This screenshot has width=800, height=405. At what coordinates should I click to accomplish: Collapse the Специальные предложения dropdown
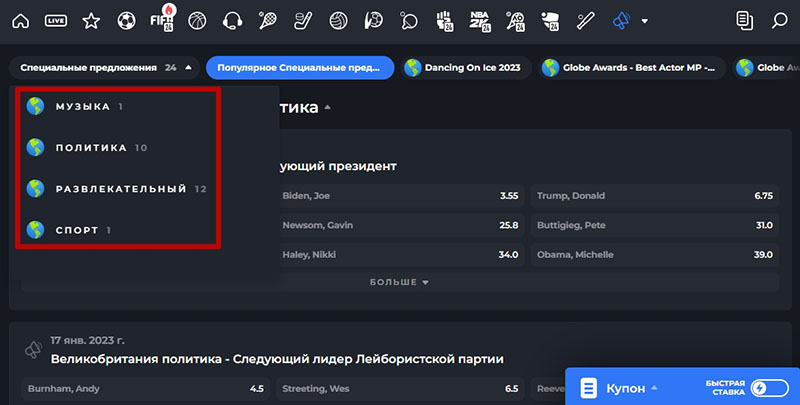coord(105,67)
